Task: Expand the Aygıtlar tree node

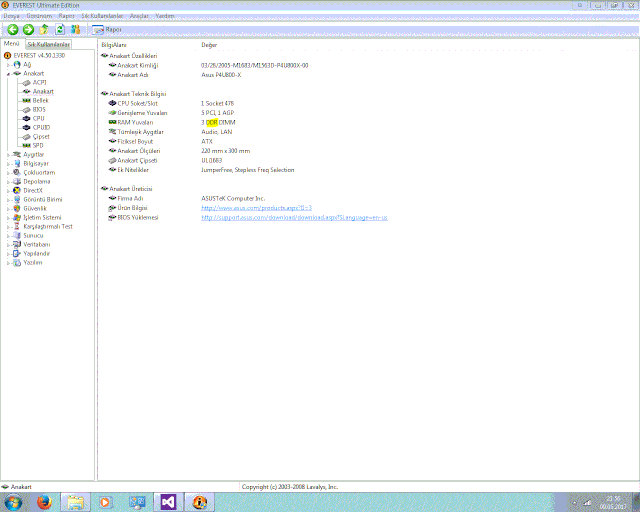Action: point(8,155)
